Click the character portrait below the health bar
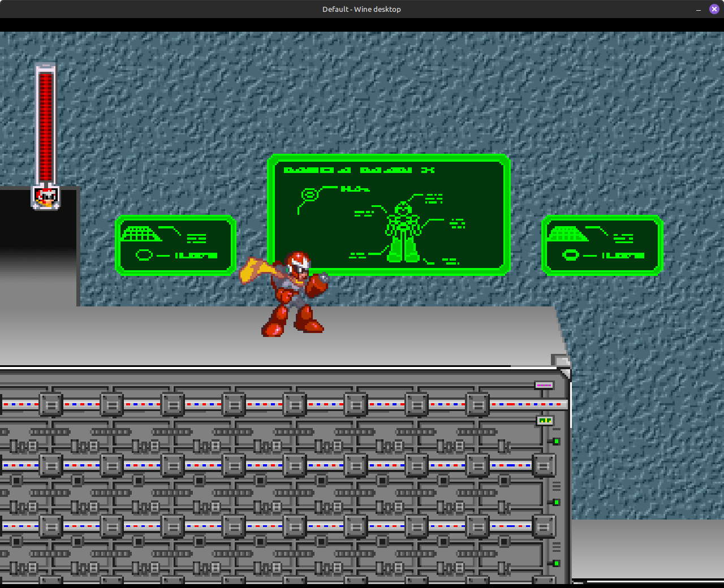Screen dimensions: 724x588 [x=46, y=197]
